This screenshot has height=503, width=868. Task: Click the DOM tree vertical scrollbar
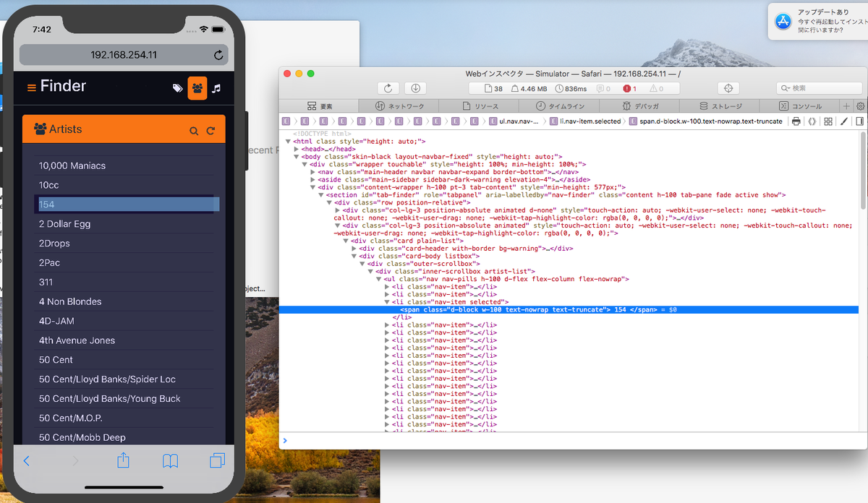click(x=864, y=170)
